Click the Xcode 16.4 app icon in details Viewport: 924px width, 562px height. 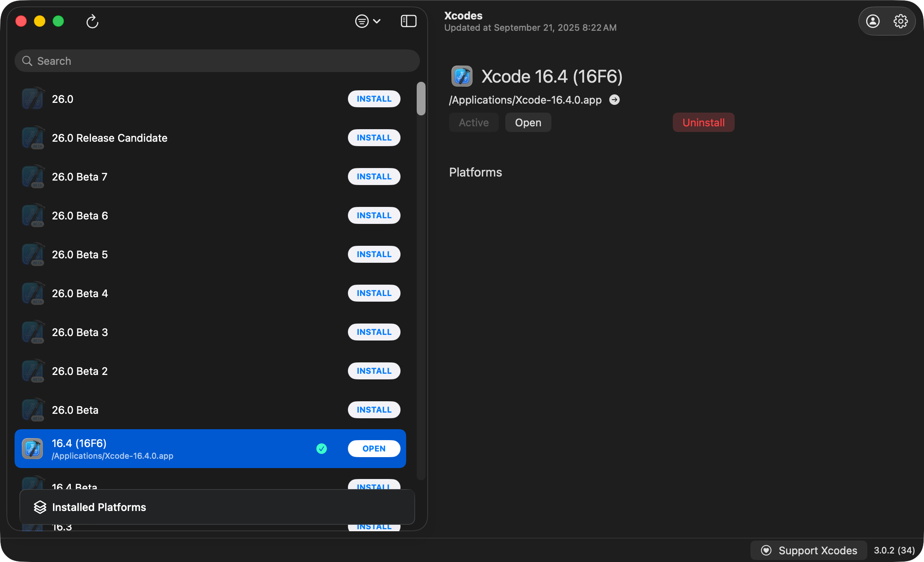click(462, 76)
